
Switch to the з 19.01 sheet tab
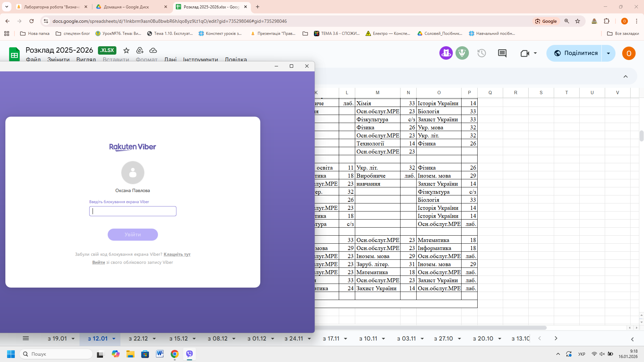point(57,339)
